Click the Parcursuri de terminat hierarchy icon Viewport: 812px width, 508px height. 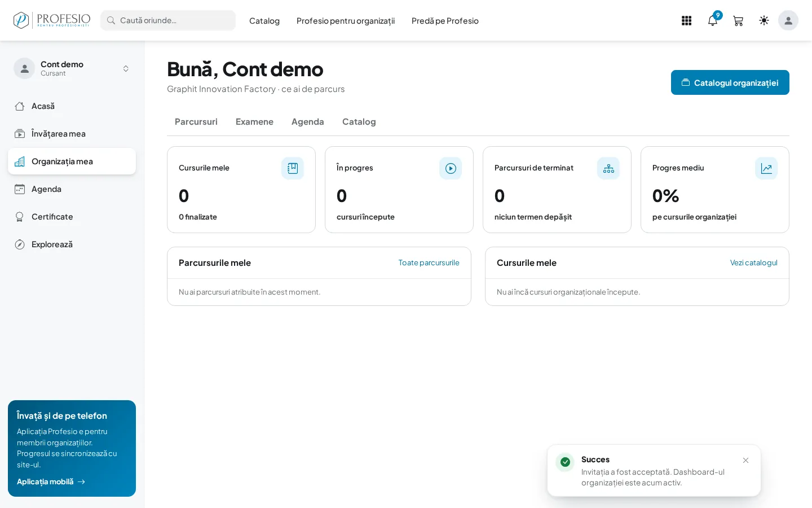click(608, 168)
